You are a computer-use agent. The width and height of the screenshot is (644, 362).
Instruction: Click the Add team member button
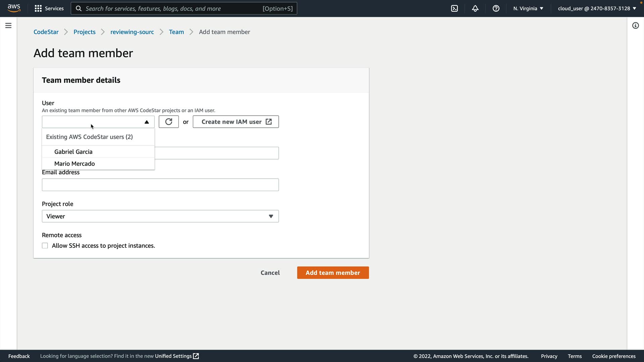click(332, 273)
